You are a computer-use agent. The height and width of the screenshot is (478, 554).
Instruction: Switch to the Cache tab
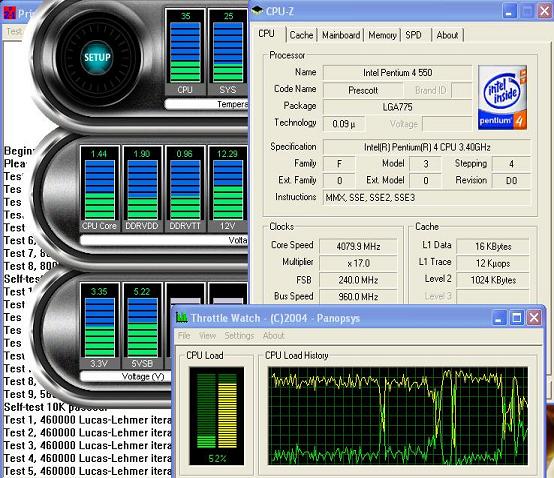pyautogui.click(x=301, y=35)
